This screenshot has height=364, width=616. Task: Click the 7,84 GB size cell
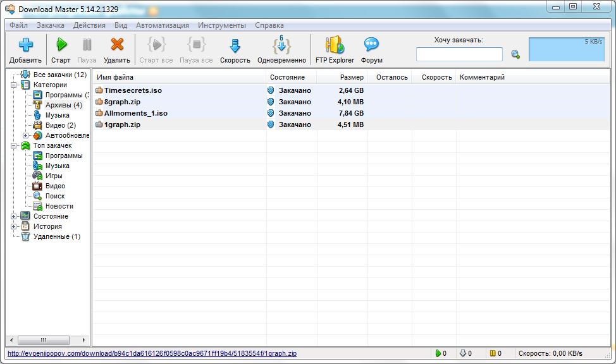(351, 113)
